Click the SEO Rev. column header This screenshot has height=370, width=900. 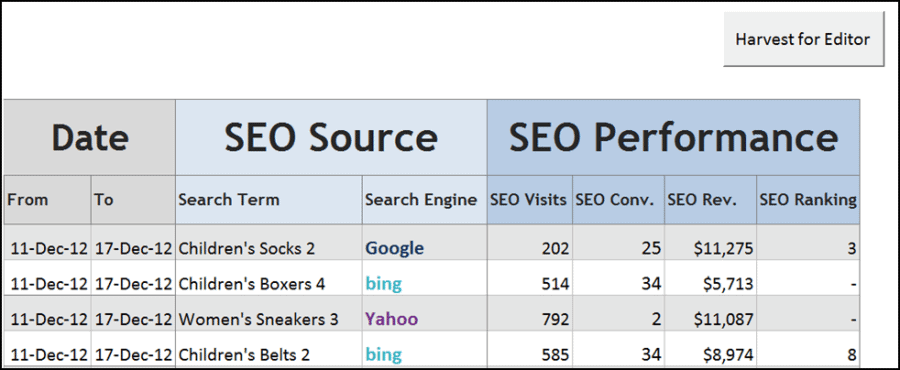(x=711, y=200)
